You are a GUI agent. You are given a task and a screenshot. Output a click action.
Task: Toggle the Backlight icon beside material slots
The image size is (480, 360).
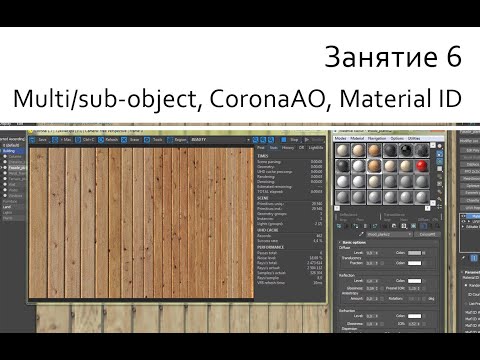[x=440, y=154]
